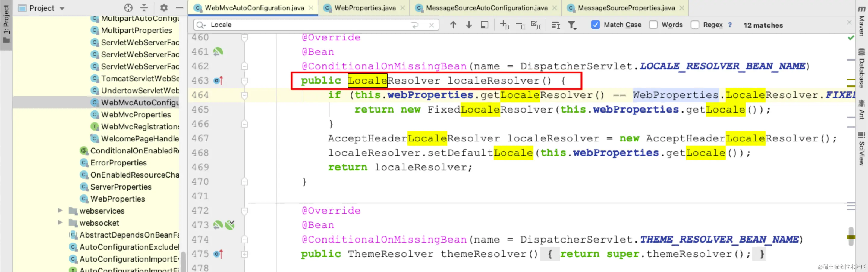868x272 pixels.
Task: Click override gutter icon on line 475
Action: [218, 254]
